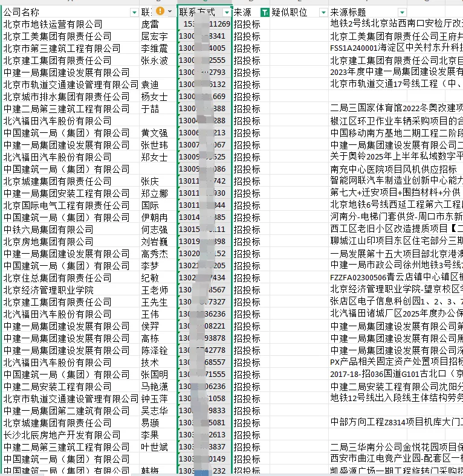Select title cell starting 北京市轨道交通17号线工程
Image resolution: width=463 pixels, height=476 pixels.
click(x=396, y=84)
